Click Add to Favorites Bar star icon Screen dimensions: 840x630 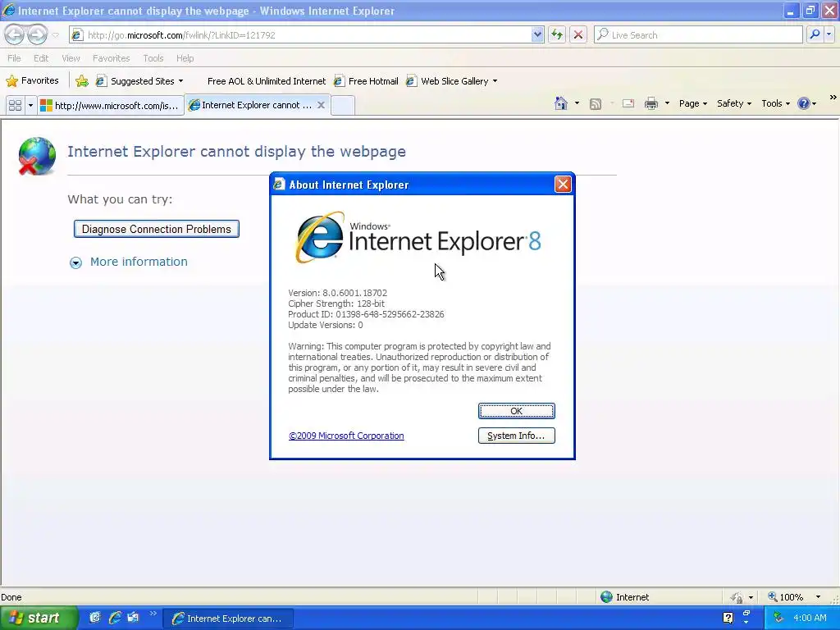point(82,81)
